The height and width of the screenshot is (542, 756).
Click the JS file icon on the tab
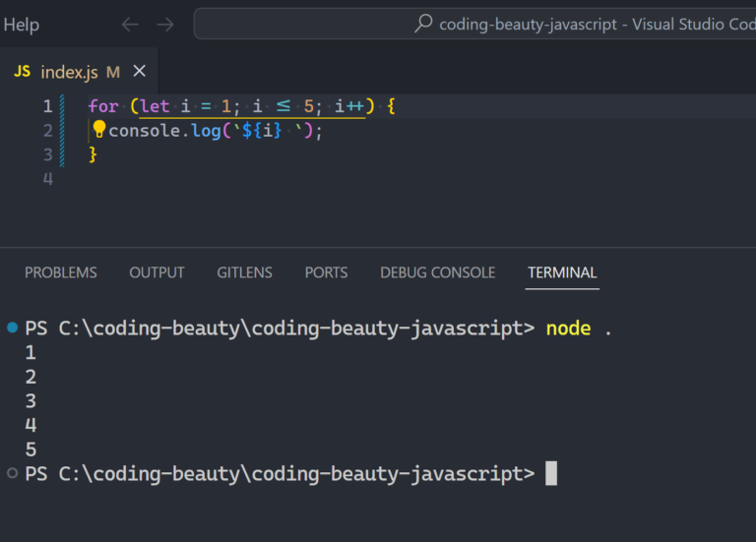(x=22, y=72)
